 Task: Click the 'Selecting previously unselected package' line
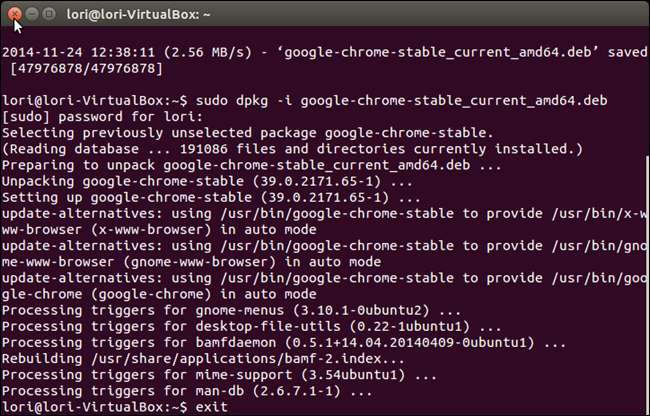(x=247, y=133)
